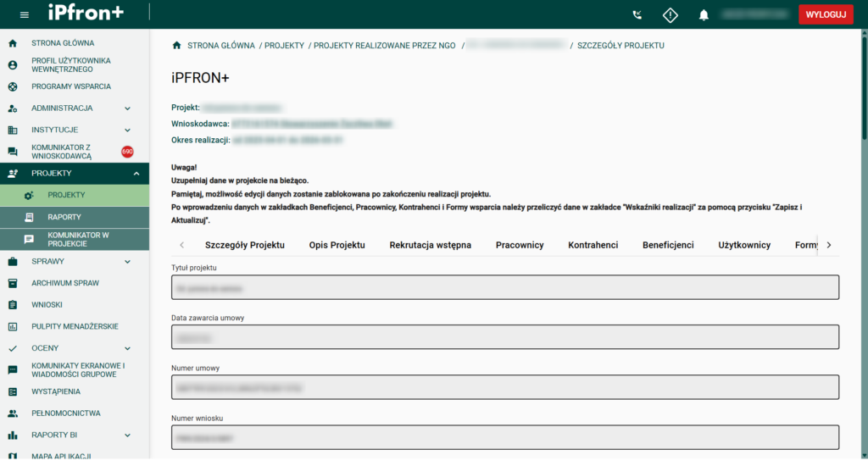Viewport: 868px width, 466px height.
Task: Follow Projekty realizowane przez NGO breadcrumb
Action: point(386,46)
